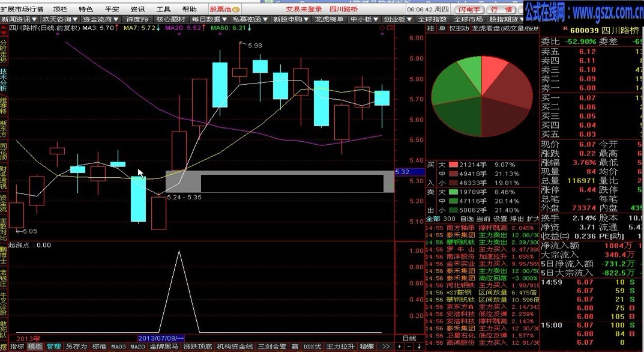Open the 平安 menu
Screen dimensions: 644x352
[112, 9]
